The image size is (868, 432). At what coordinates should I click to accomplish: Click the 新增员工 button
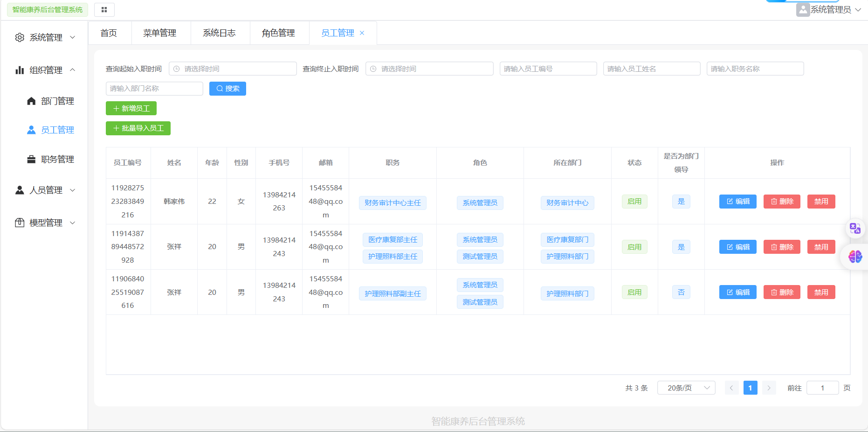click(131, 108)
